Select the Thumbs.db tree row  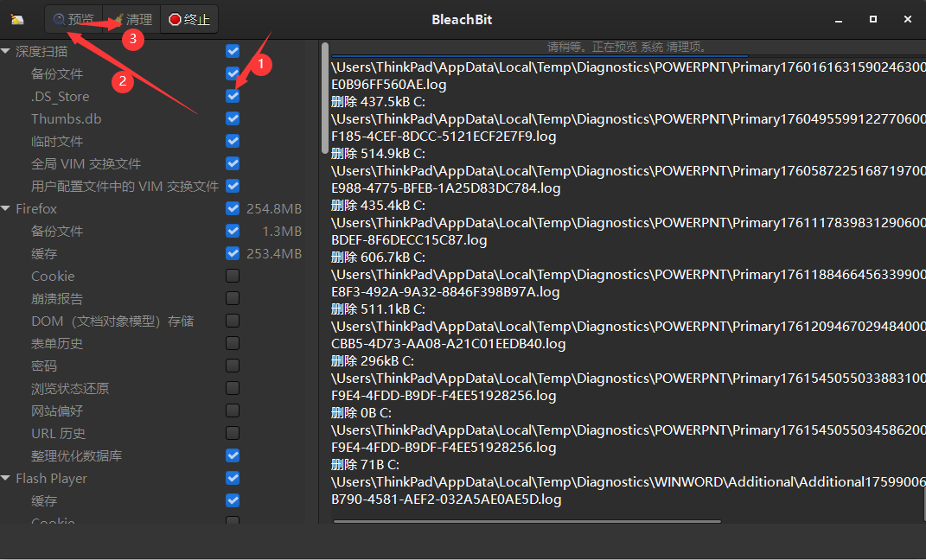click(66, 118)
